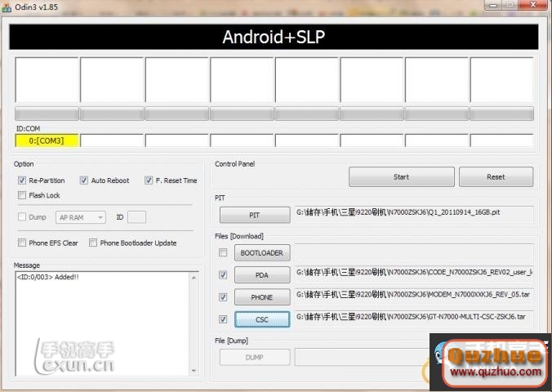Select a PDA firmware file

(x=262, y=275)
